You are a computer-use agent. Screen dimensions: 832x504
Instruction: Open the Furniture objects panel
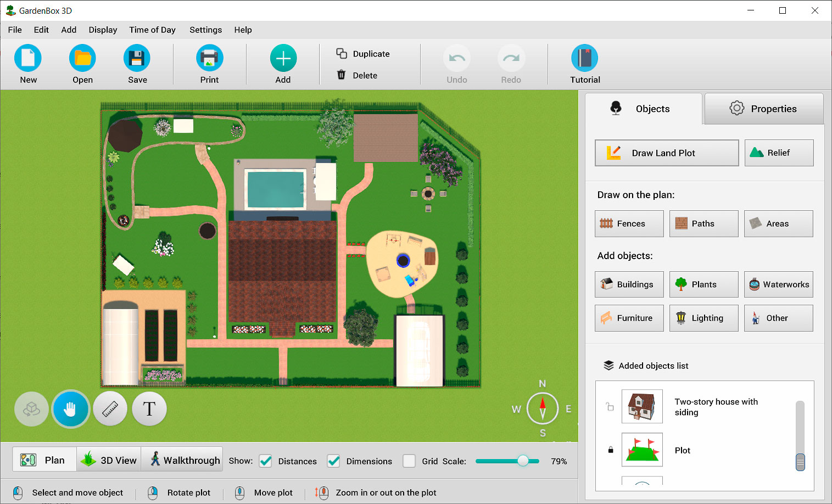[x=629, y=318]
